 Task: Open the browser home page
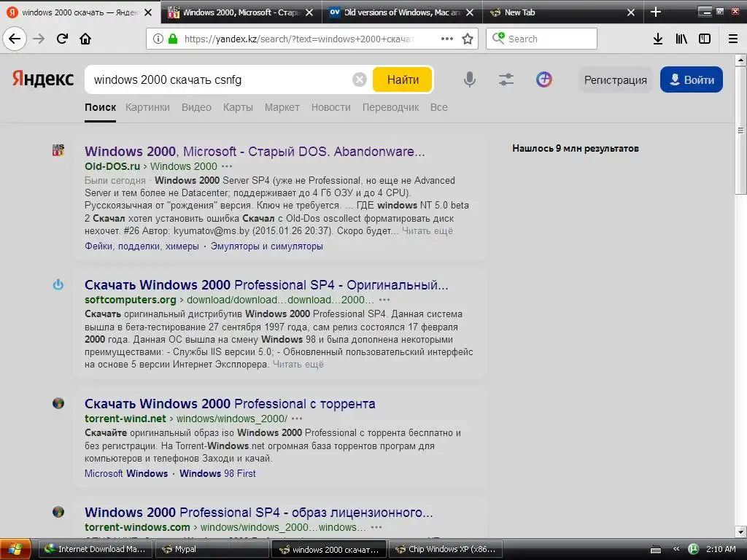point(85,39)
